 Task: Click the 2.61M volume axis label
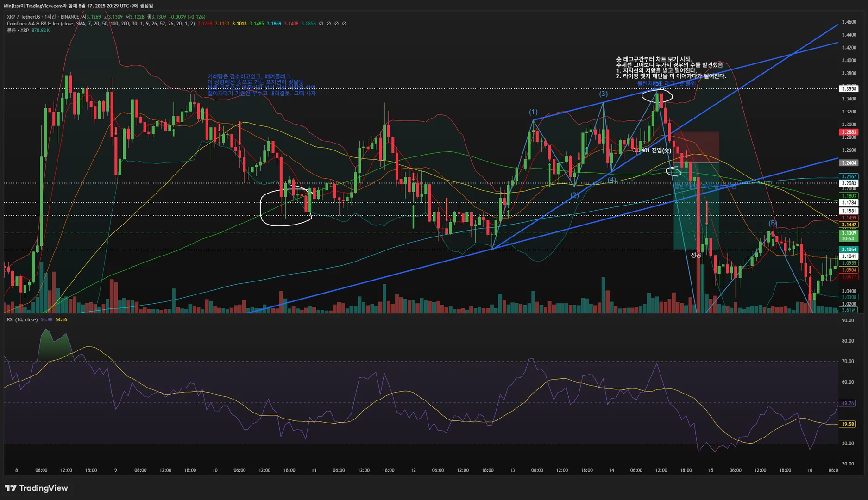(x=849, y=310)
